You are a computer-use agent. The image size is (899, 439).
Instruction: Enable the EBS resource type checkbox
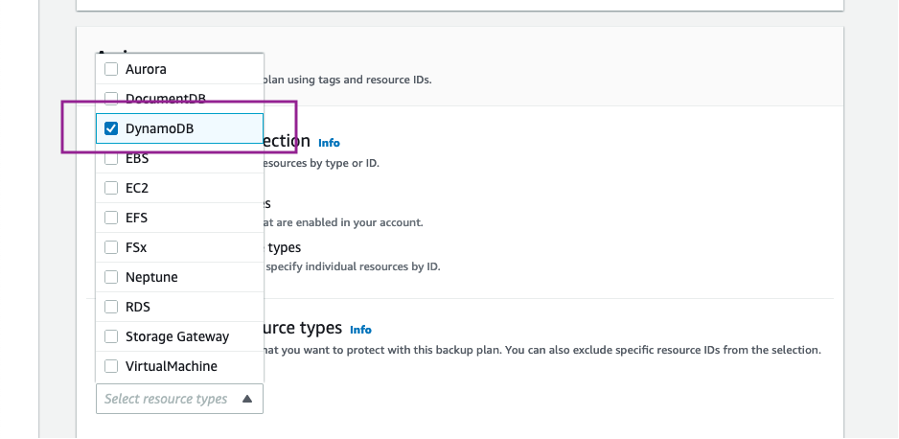click(111, 159)
